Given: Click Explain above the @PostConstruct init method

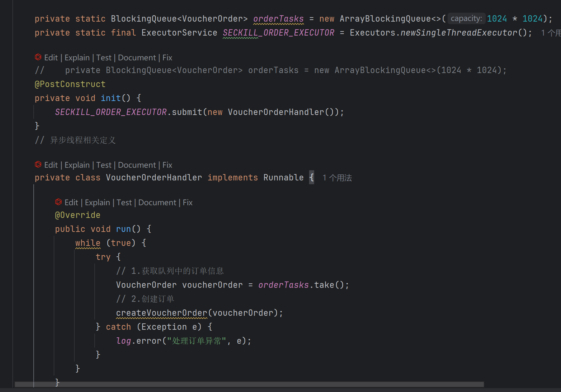Looking at the screenshot, I should click(x=77, y=57).
